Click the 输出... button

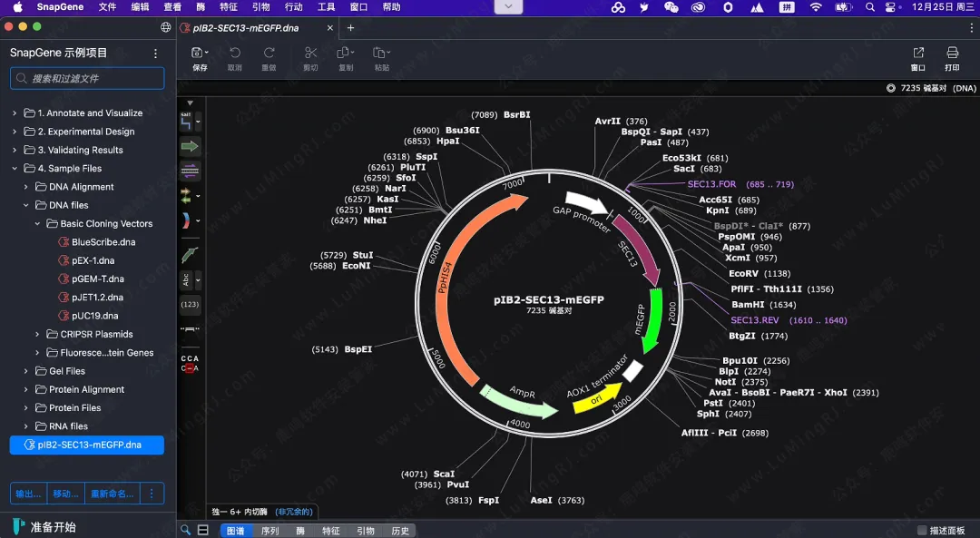28,494
